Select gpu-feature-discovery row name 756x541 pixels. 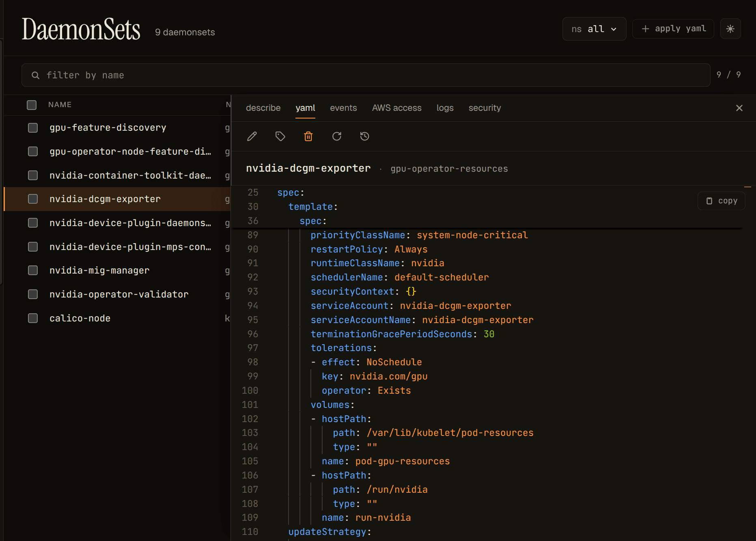[x=108, y=128]
